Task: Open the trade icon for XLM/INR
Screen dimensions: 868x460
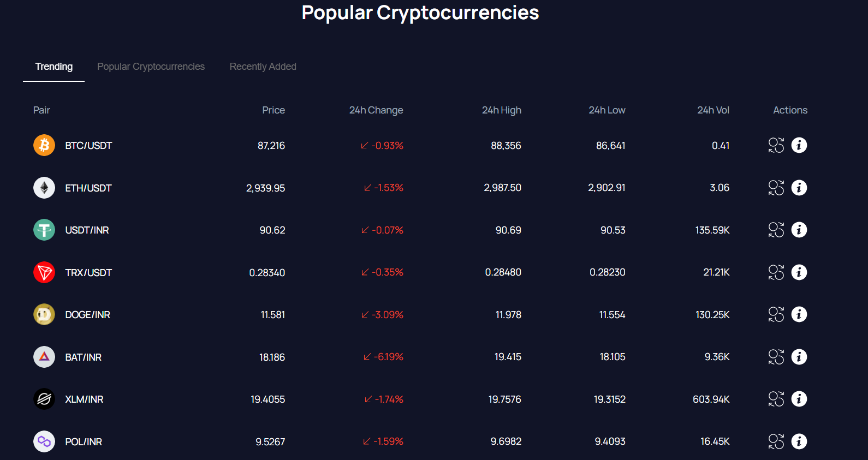Action: pyautogui.click(x=776, y=399)
